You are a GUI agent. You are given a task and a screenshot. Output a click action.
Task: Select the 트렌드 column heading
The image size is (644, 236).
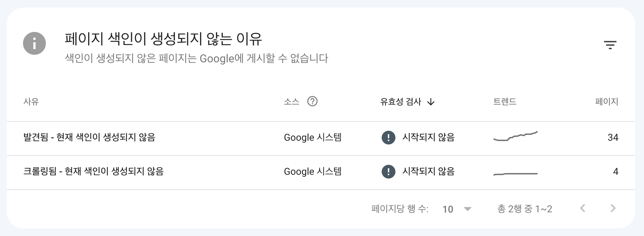point(505,101)
